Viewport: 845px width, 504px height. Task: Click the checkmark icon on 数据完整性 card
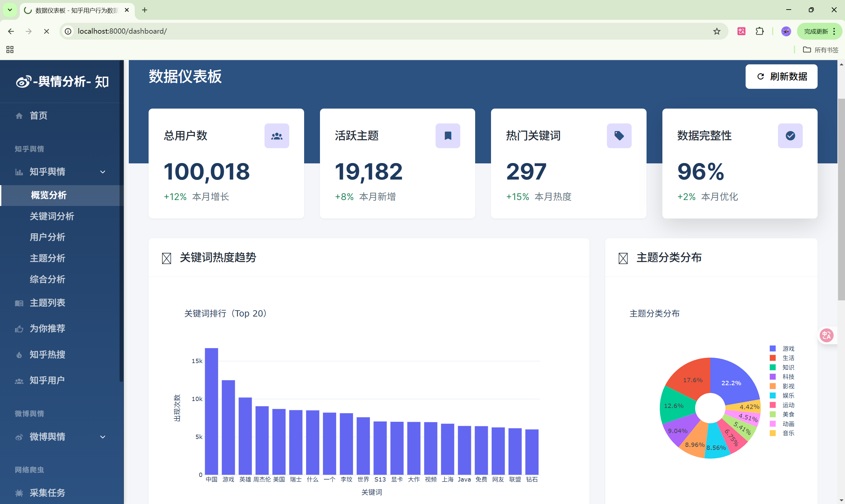pyautogui.click(x=790, y=136)
